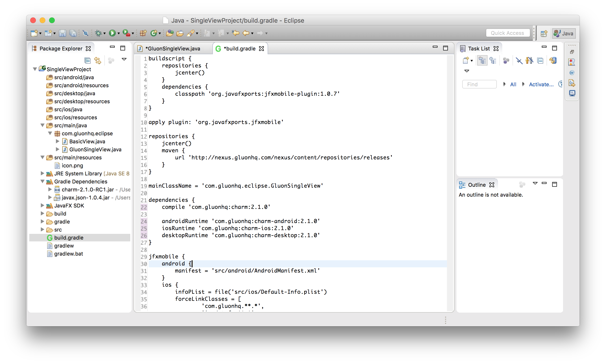Click the Task List Find field
The height and width of the screenshot is (364, 606).
(x=479, y=84)
